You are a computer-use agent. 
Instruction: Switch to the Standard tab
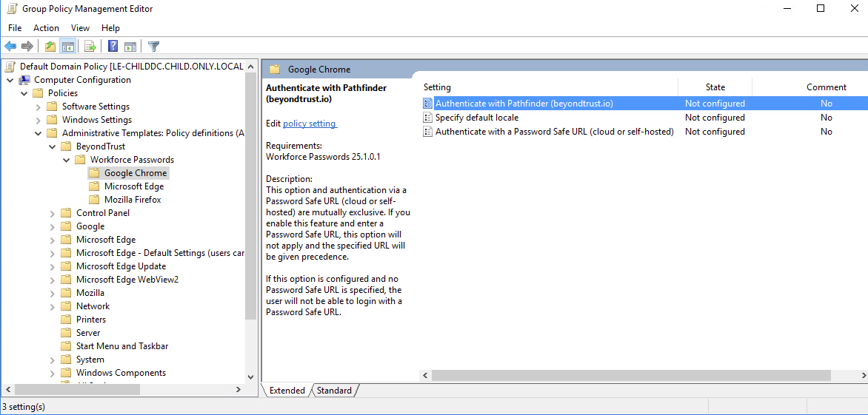pos(334,391)
